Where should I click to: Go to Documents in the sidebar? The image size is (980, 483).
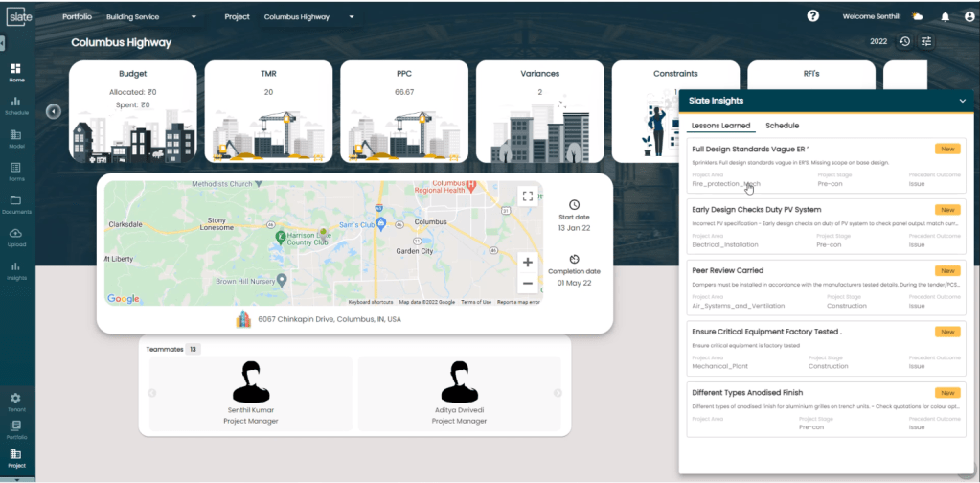click(x=16, y=203)
